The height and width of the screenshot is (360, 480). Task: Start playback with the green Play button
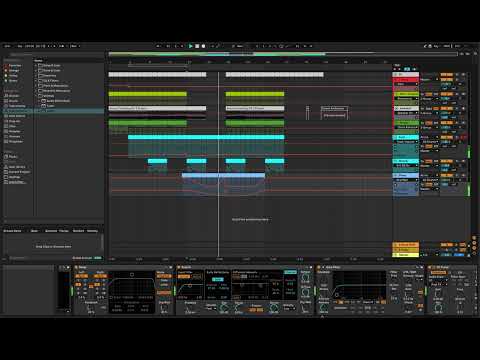click(x=191, y=46)
